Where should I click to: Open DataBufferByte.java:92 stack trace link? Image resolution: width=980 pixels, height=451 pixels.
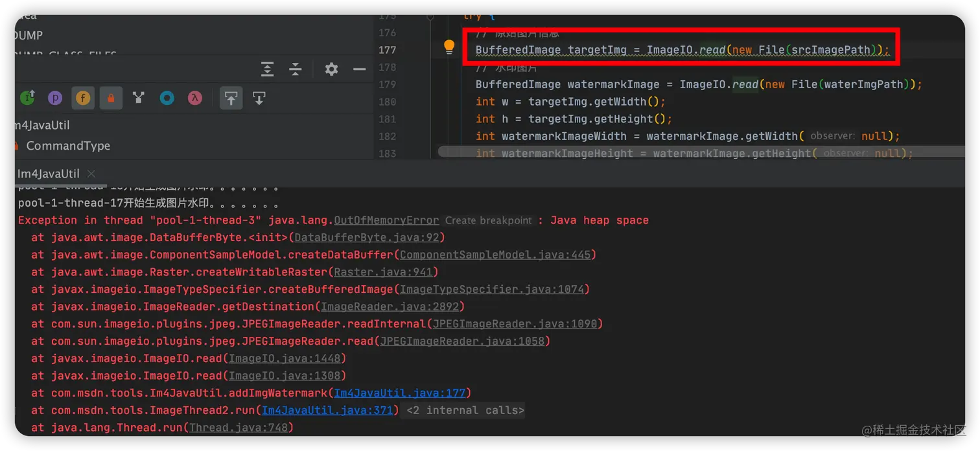[366, 238]
